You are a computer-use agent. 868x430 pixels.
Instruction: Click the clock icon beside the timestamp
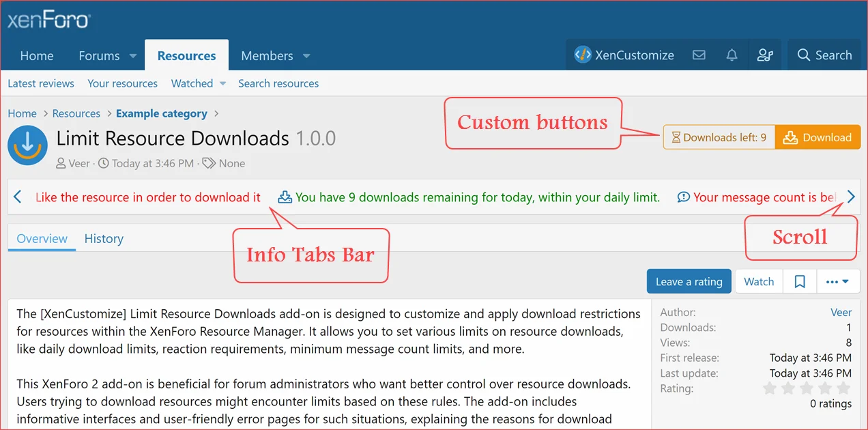pyautogui.click(x=103, y=163)
